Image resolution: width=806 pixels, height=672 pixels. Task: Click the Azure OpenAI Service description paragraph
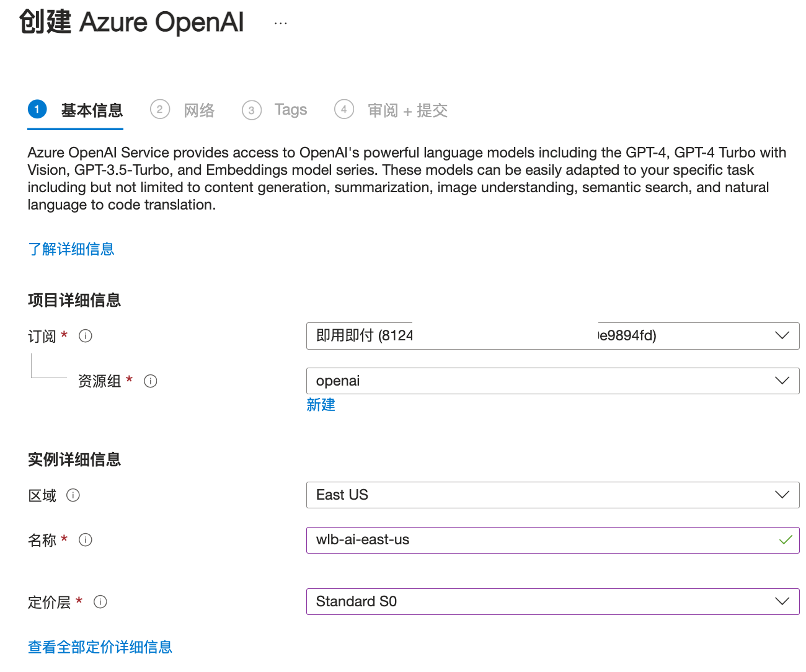point(407,179)
